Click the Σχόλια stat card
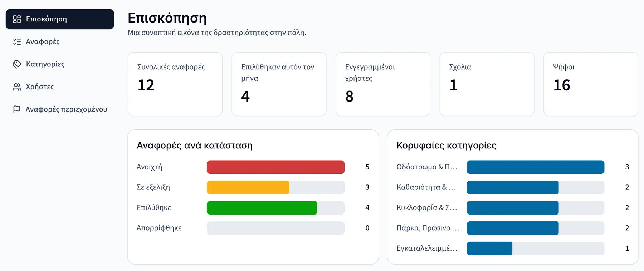Image resolution: width=644 pixels, height=271 pixels. tap(487, 84)
